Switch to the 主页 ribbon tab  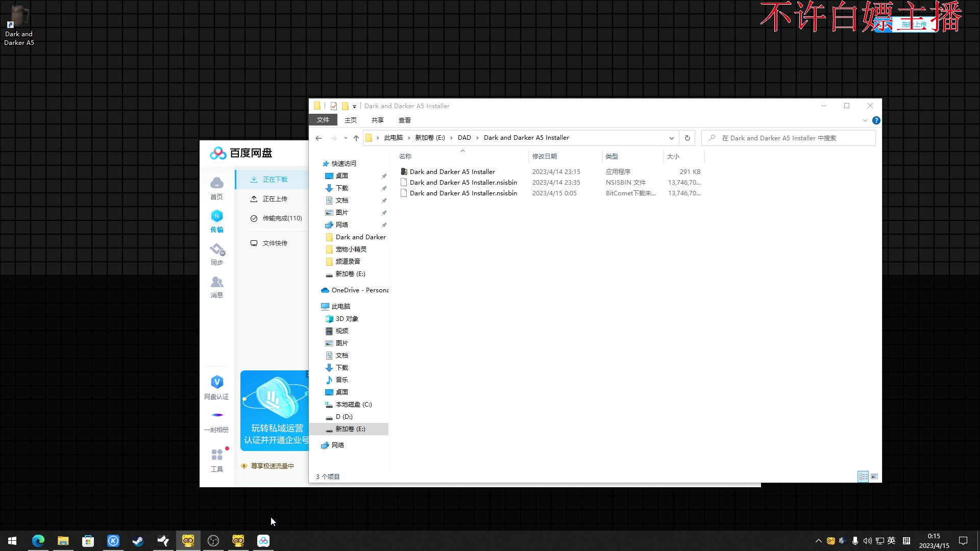(x=351, y=120)
